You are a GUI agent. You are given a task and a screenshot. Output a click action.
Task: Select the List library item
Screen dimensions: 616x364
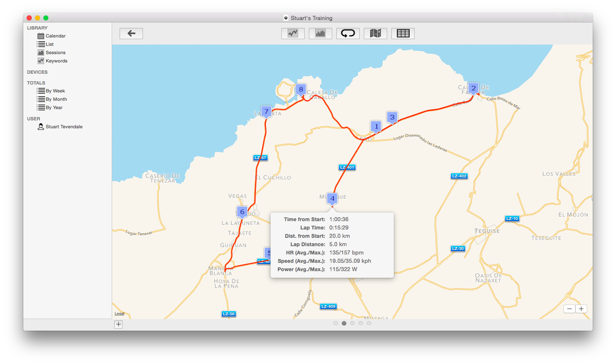tap(49, 44)
